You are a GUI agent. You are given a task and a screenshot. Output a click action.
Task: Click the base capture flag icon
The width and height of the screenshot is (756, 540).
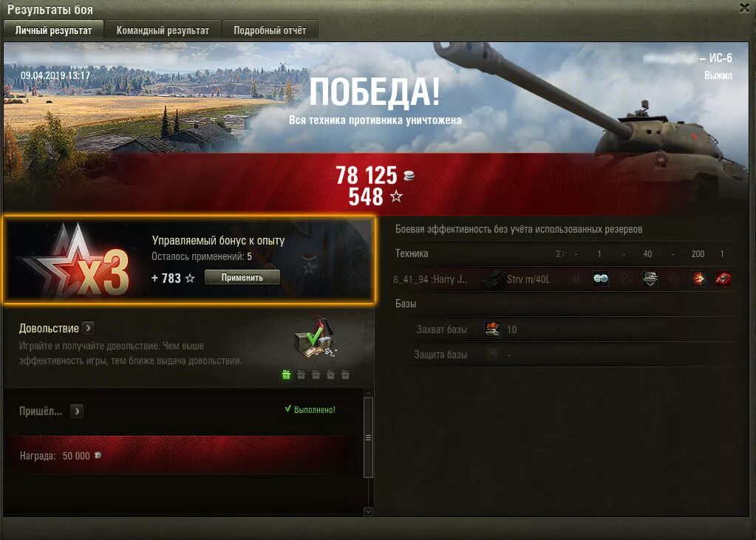(492, 329)
